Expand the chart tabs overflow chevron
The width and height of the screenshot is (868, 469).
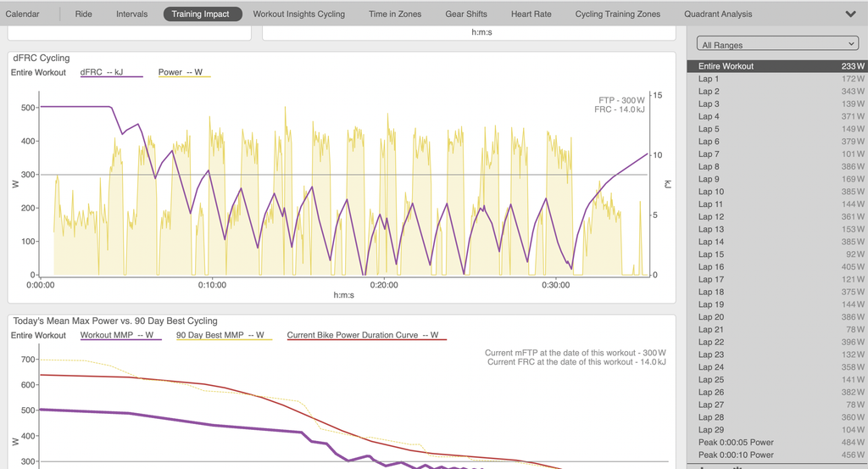point(850,14)
